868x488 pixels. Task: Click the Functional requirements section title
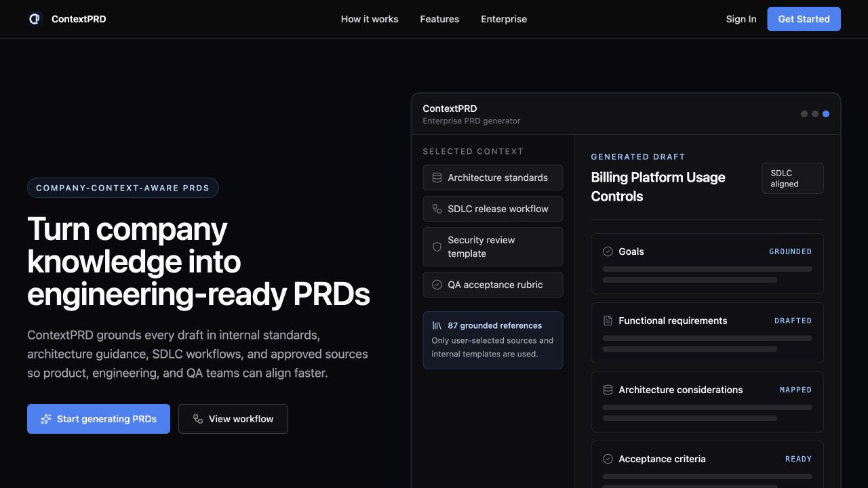(x=673, y=321)
